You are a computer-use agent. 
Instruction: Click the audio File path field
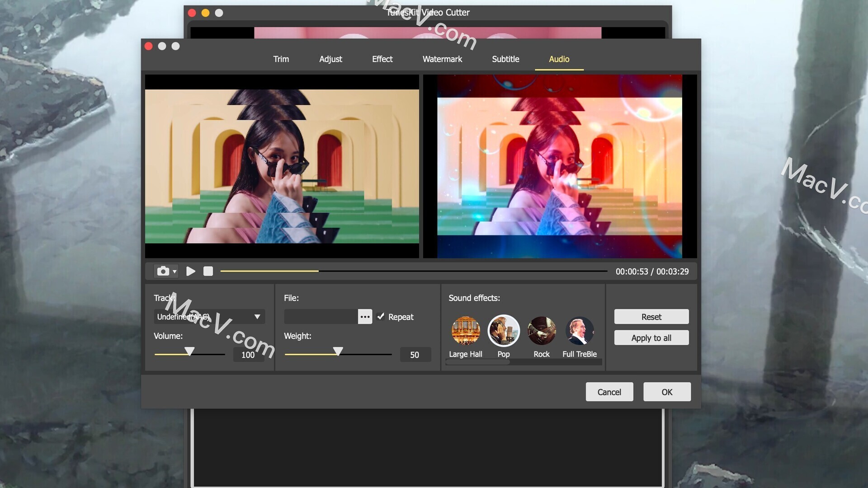click(321, 317)
